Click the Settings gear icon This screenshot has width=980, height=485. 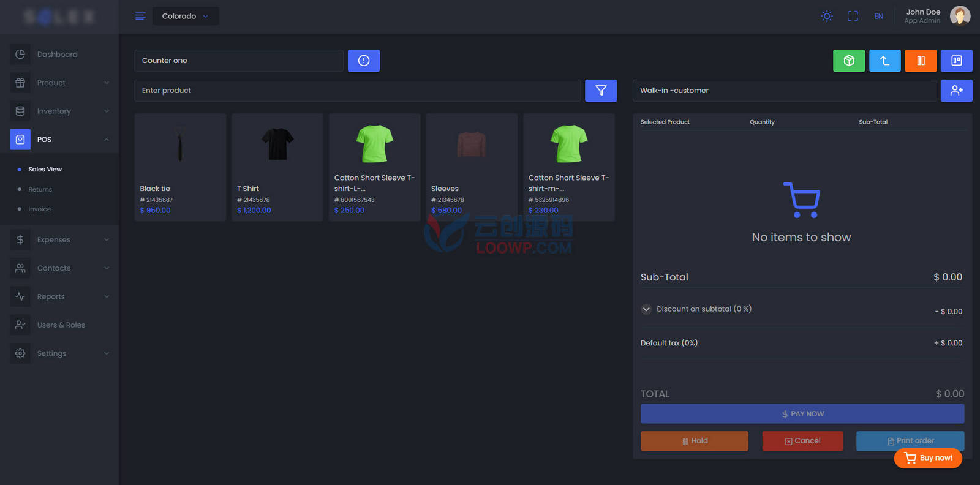(20, 353)
